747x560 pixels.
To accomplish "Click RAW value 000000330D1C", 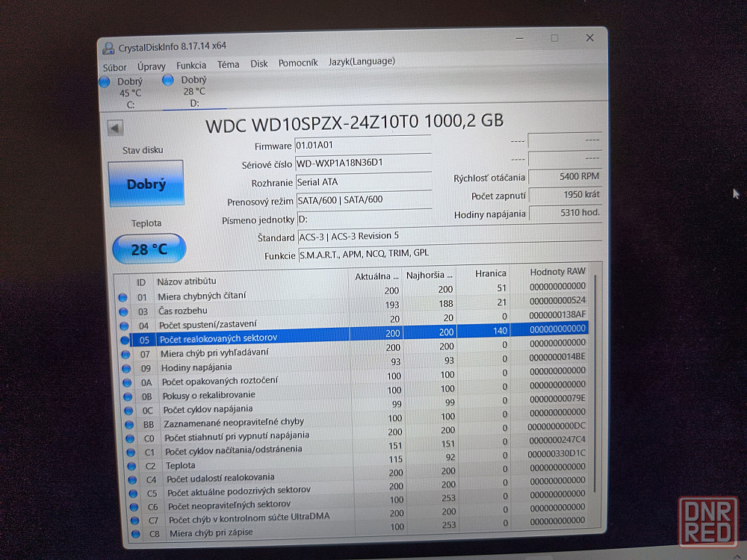I will coord(556,453).
